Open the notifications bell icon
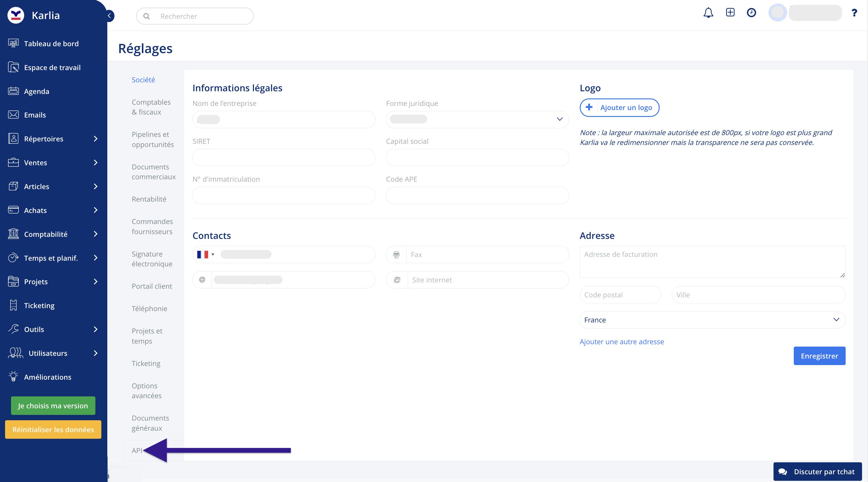 tap(708, 13)
